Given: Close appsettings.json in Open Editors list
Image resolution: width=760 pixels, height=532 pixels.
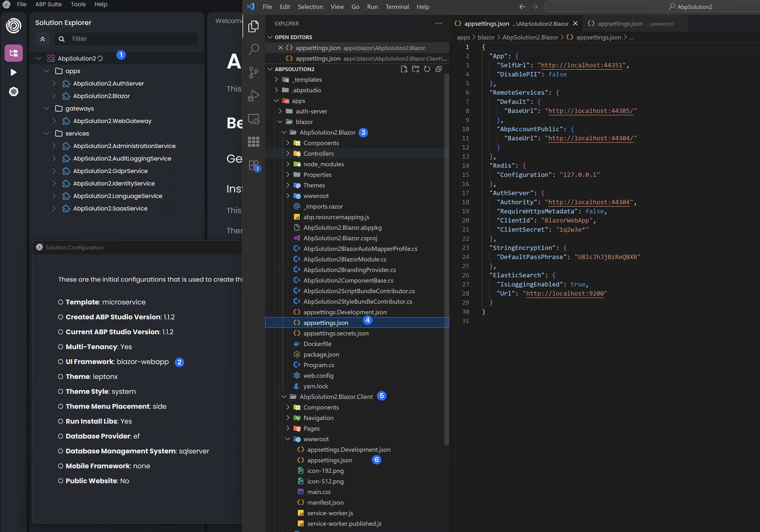Looking at the screenshot, I should (x=280, y=48).
